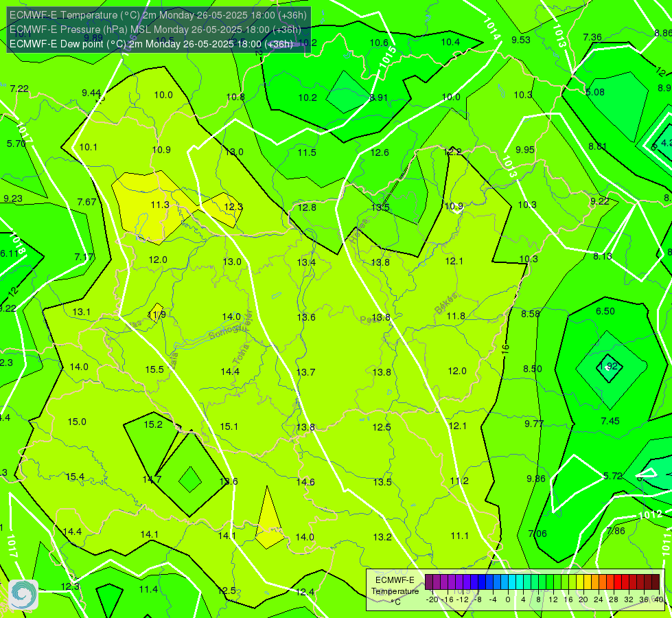The image size is (672, 618).
Task: Click the 1014 isobar label
Action: pos(491,28)
